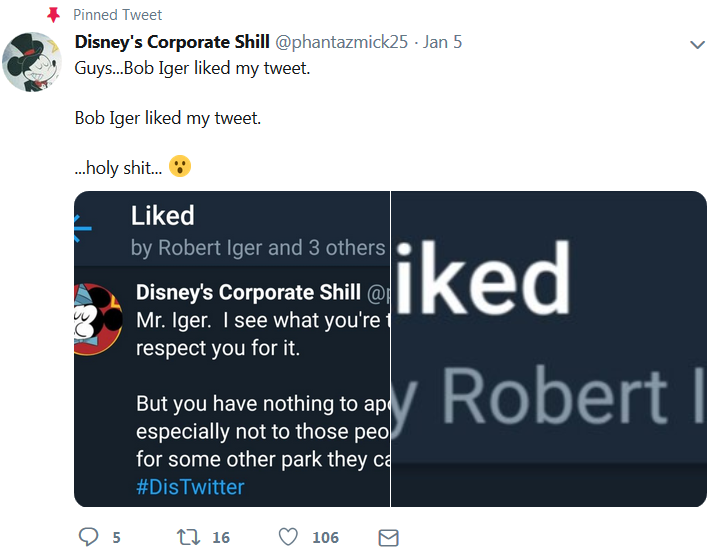Click the retweet arrows icon
The width and height of the screenshot is (716, 555).
tap(188, 538)
